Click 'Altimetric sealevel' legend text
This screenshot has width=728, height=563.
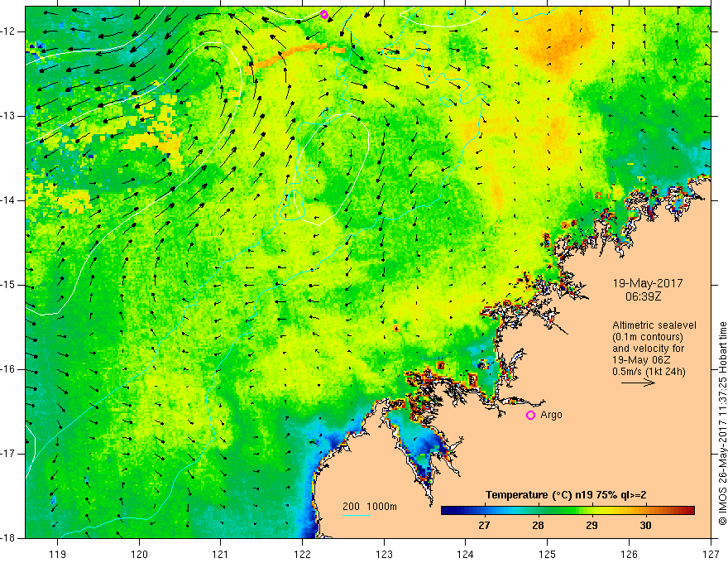point(654,325)
